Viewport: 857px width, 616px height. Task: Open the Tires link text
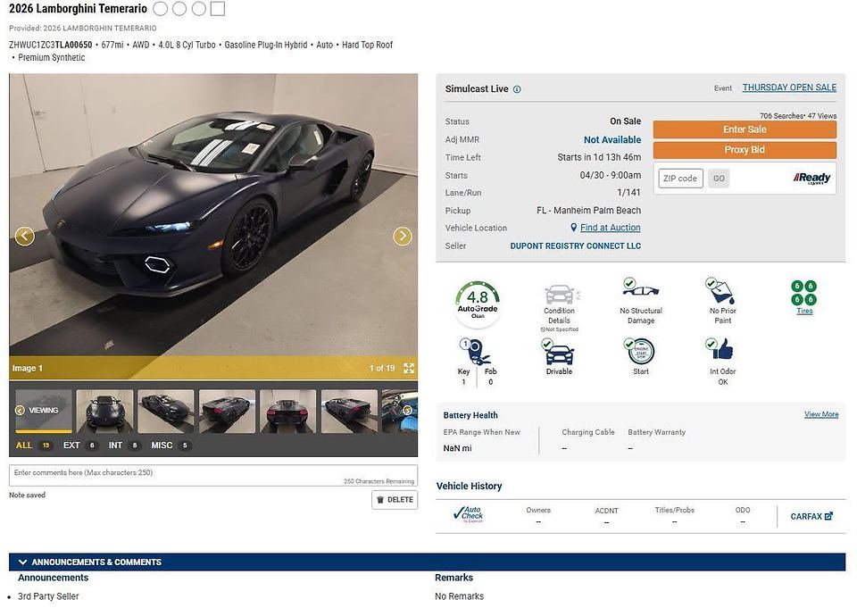(x=804, y=311)
